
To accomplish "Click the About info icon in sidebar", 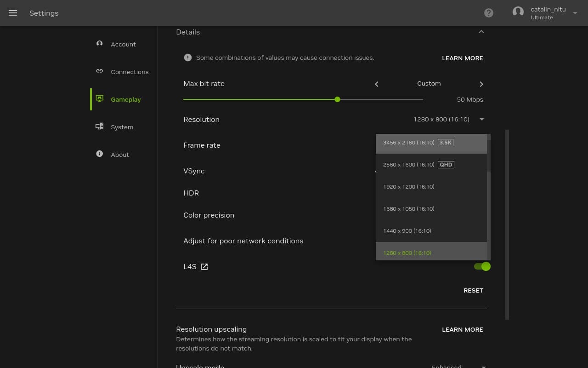I will point(99,154).
